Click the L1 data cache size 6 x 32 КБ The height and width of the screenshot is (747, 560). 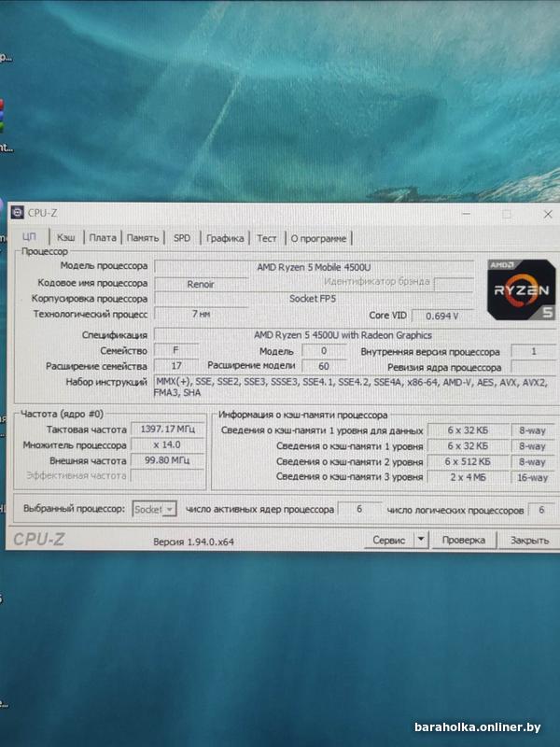(x=468, y=430)
